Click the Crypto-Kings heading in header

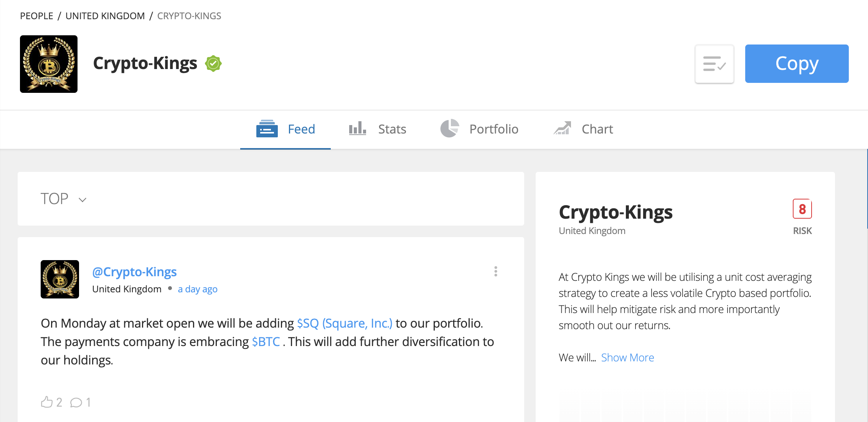pos(145,63)
